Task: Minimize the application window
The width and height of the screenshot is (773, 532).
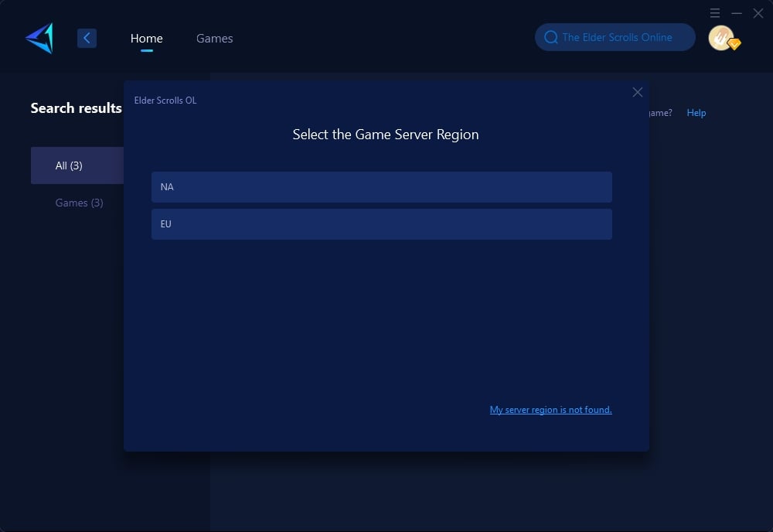Action: (x=737, y=13)
